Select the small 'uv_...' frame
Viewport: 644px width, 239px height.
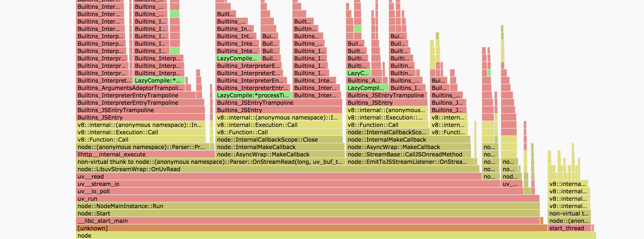tap(511, 184)
